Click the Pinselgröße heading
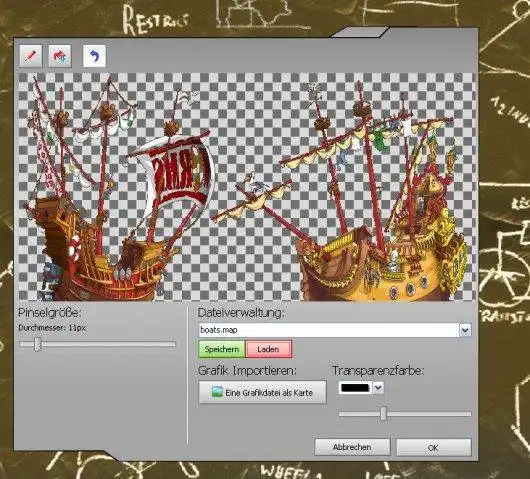This screenshot has height=479, width=530. (50, 313)
